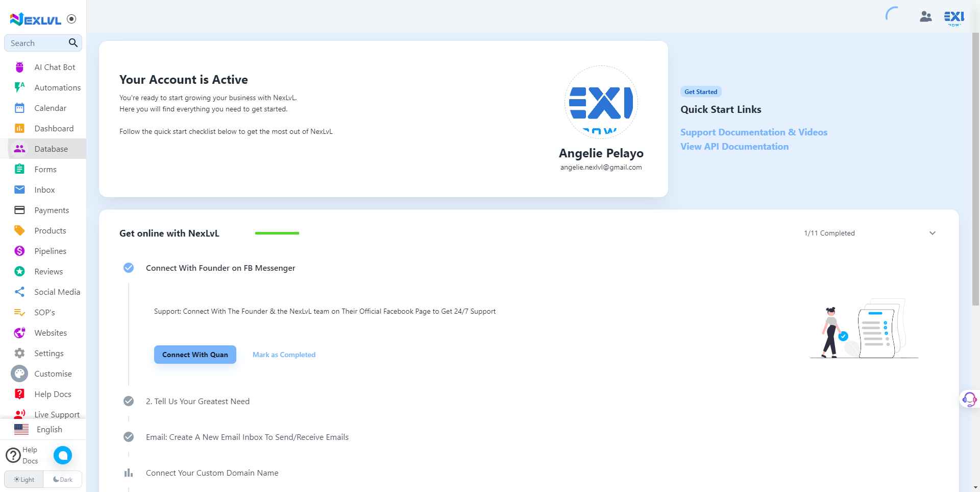Click the green checklist progress bar
The width and height of the screenshot is (980, 492).
click(x=277, y=233)
